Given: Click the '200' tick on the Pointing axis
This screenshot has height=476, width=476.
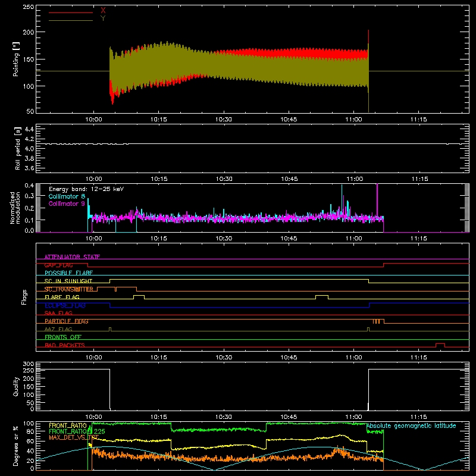Looking at the screenshot, I should pos(28,32).
